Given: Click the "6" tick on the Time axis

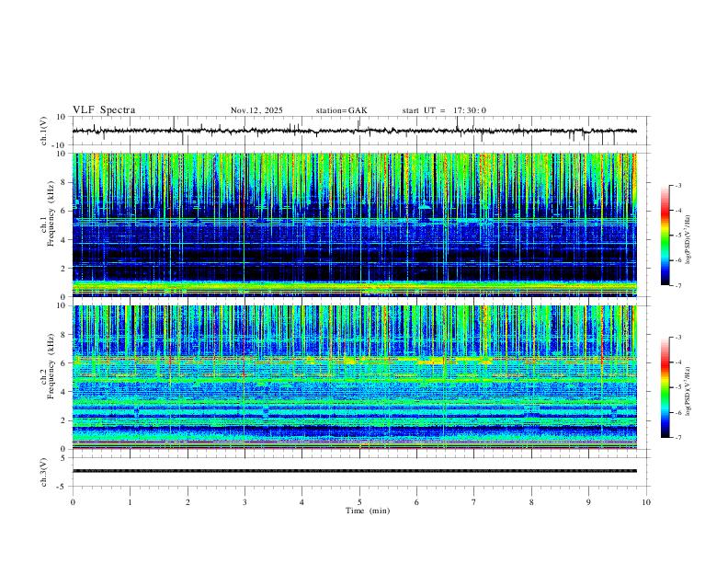Looking at the screenshot, I should tap(416, 502).
